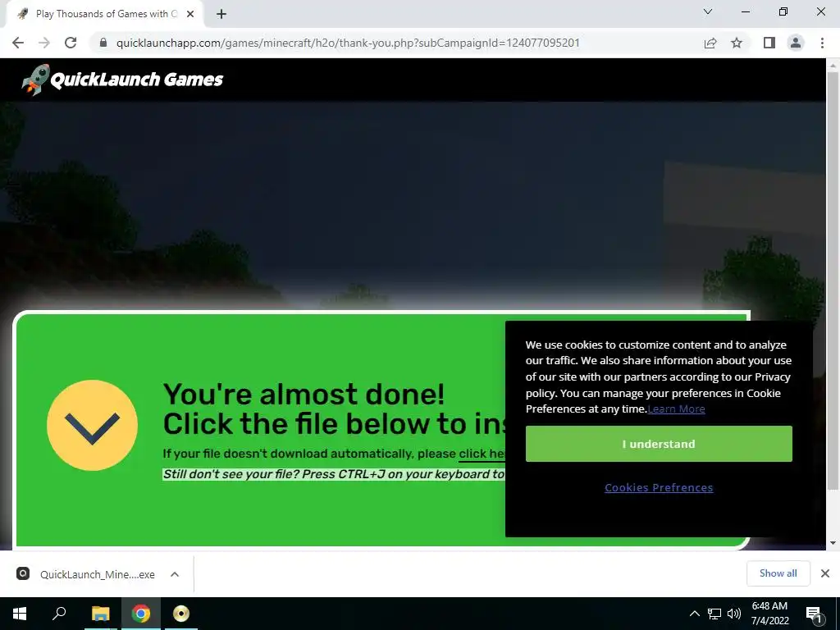
Task: Click the scrollbar down arrow
Action: click(833, 543)
